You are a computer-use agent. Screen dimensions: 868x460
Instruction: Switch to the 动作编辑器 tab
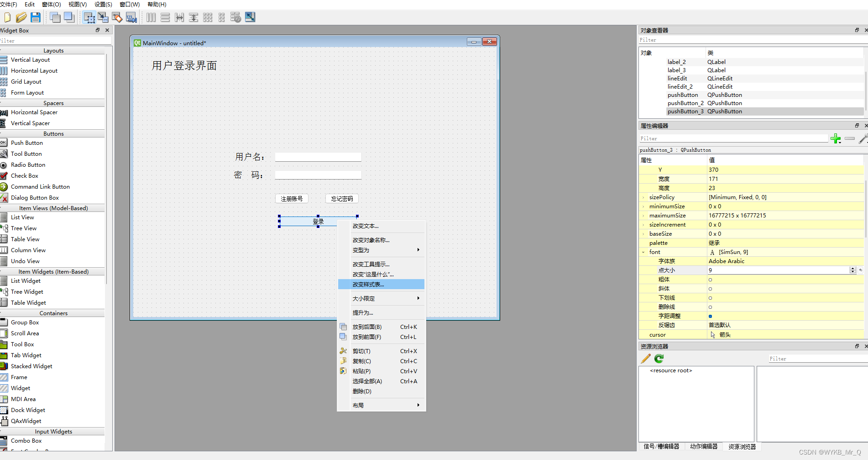click(704, 446)
